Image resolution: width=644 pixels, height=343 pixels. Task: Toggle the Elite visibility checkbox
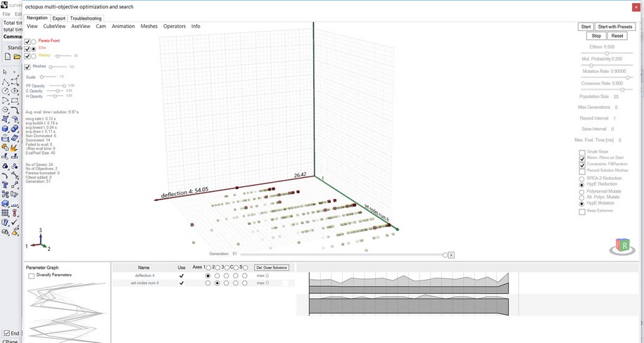click(x=27, y=48)
